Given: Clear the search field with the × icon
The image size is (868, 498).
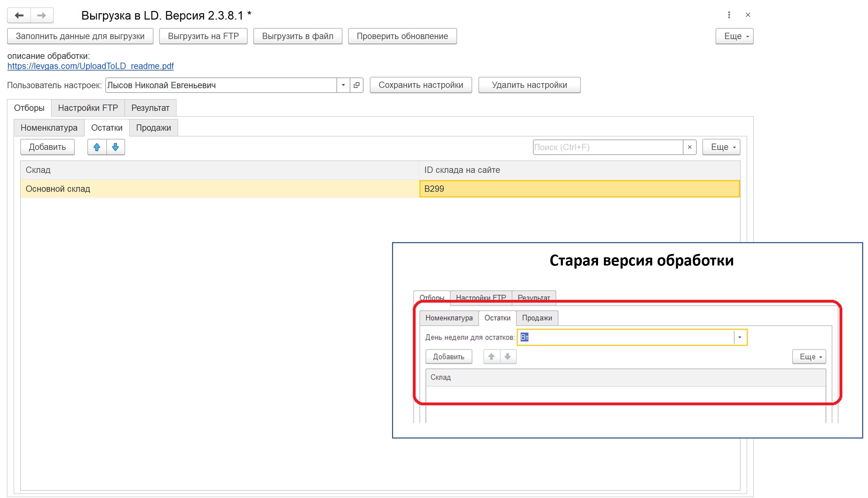Looking at the screenshot, I should click(690, 147).
